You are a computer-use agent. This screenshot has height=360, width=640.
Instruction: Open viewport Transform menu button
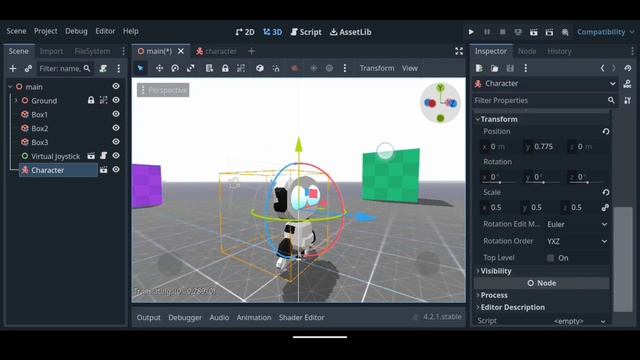point(377,68)
